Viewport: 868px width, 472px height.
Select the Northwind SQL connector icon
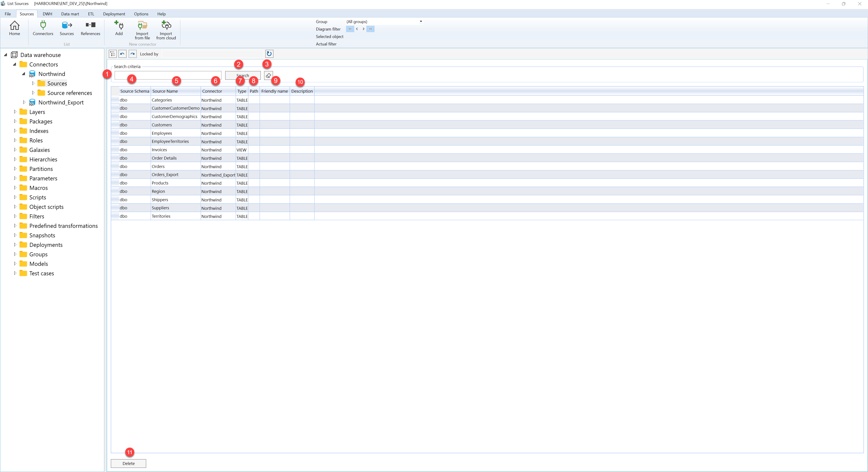(x=32, y=74)
